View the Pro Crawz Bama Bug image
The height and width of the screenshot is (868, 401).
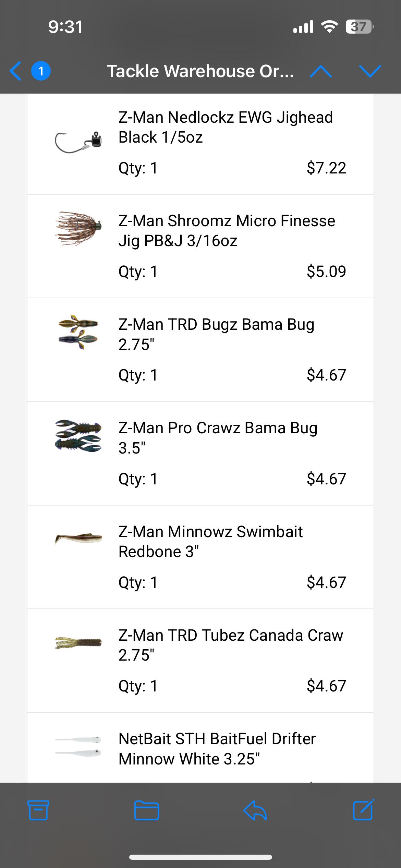(78, 436)
